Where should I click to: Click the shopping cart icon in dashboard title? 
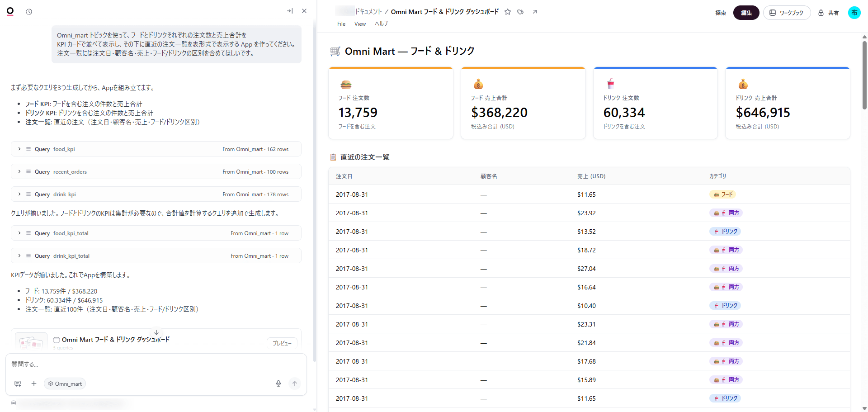click(335, 51)
